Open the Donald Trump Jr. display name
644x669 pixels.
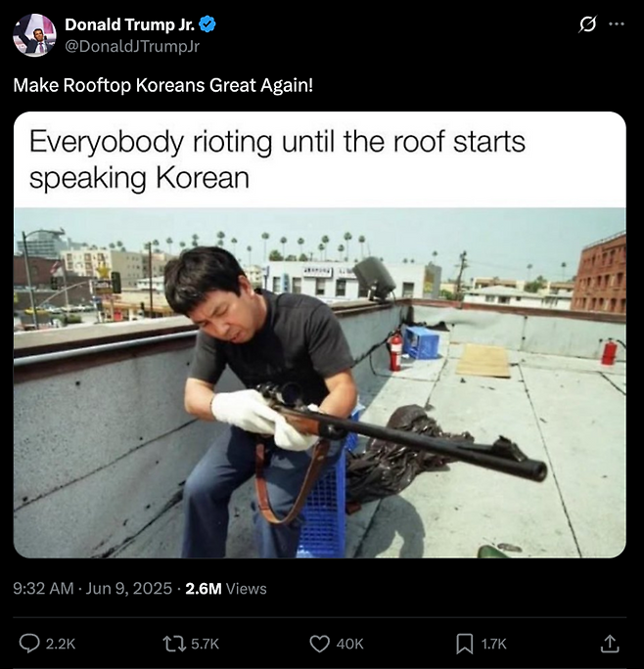click(x=130, y=24)
